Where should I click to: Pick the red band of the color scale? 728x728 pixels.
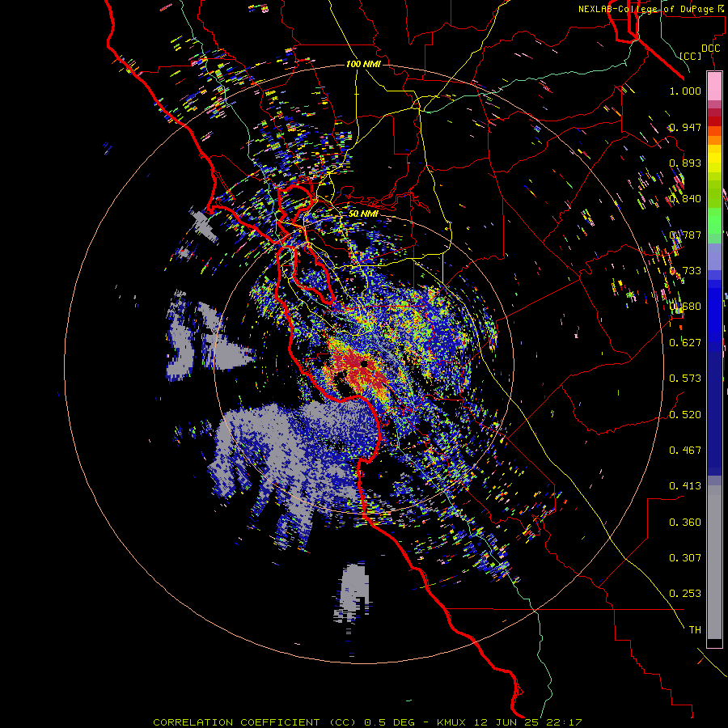[x=714, y=121]
